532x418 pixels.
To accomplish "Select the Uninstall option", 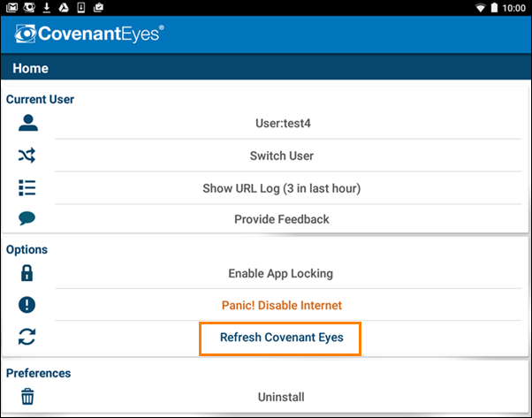I will tap(281, 397).
